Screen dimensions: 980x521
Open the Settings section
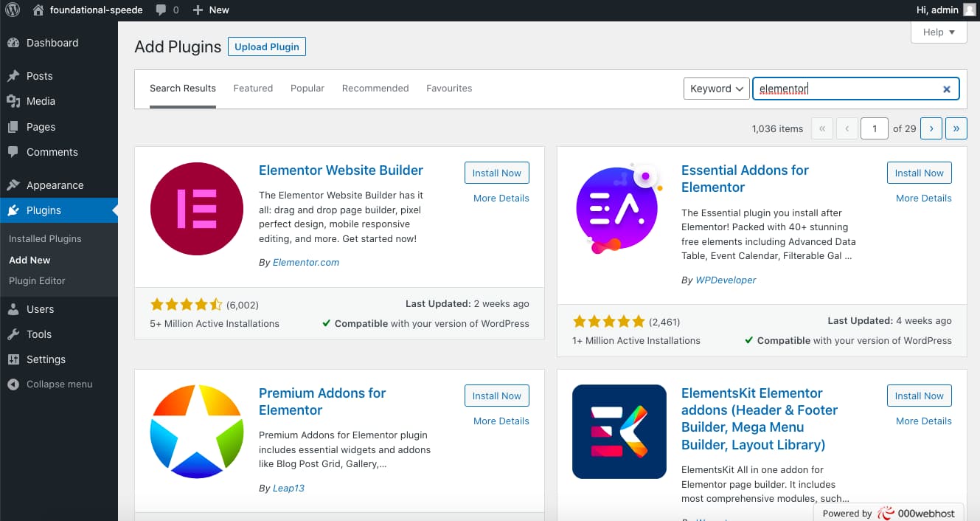pyautogui.click(x=44, y=359)
